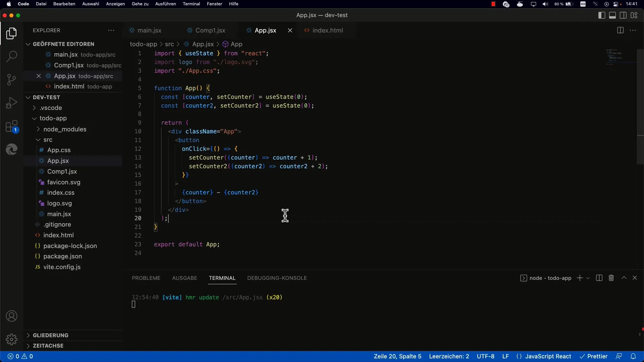Open the Source Control view

[x=11, y=79]
